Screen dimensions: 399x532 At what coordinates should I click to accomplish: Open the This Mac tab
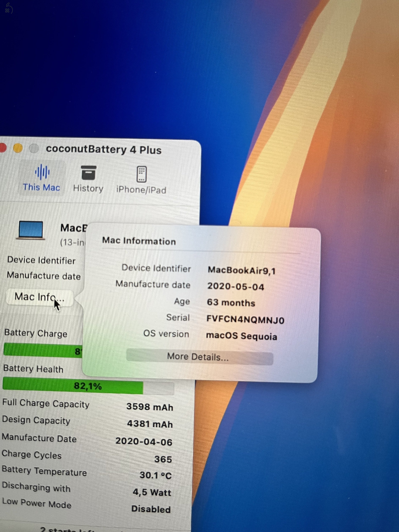42,178
